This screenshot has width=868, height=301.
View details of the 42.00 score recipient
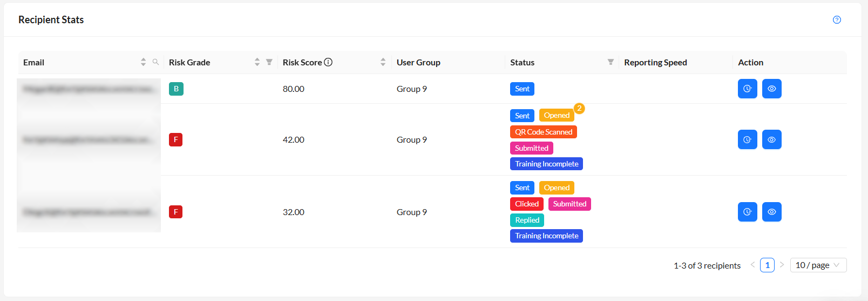(771, 139)
